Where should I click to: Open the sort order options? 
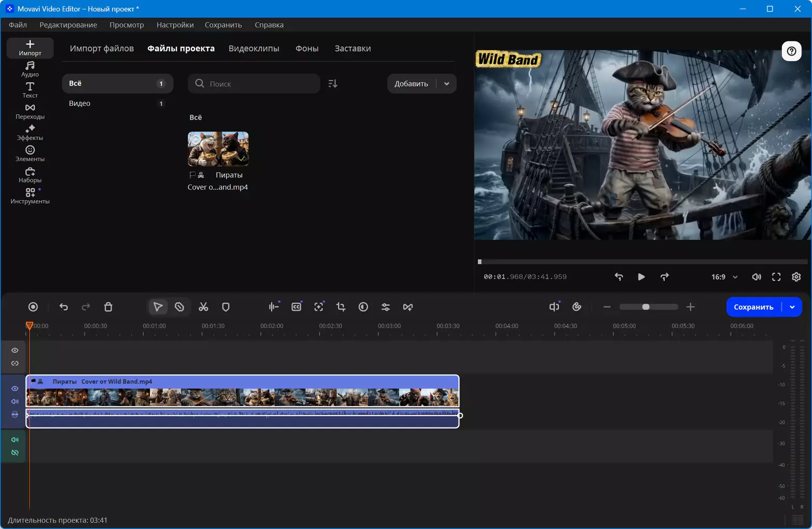[333, 83]
